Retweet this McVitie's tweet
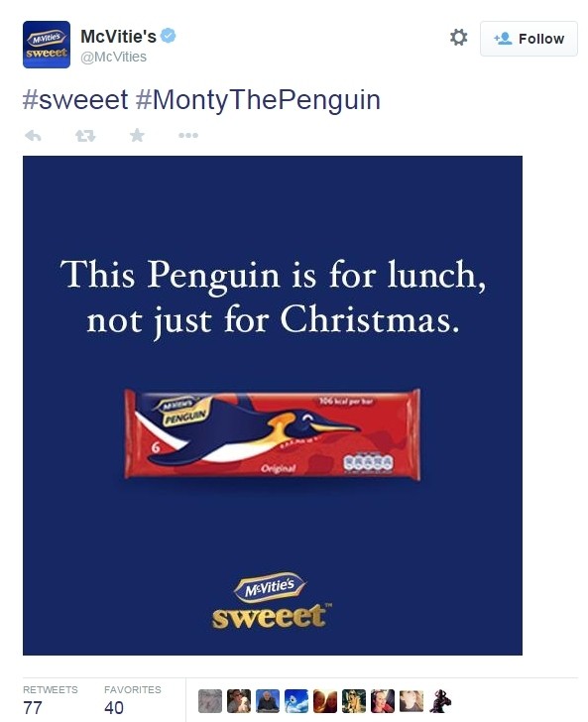 (x=85, y=135)
